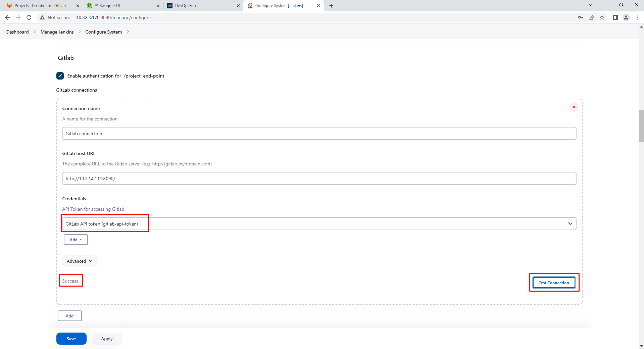Save the Jenkins configuration
The image size is (644, 349).
coord(71,339)
